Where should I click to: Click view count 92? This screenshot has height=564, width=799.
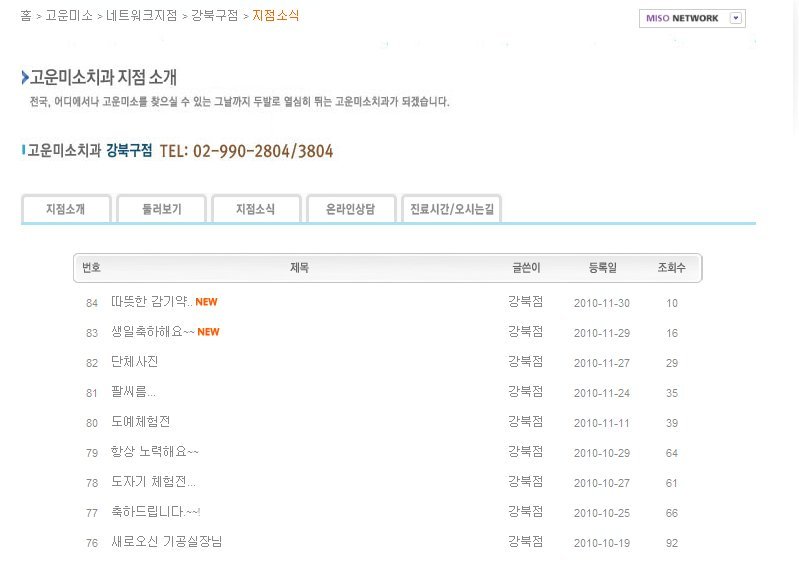(x=672, y=543)
